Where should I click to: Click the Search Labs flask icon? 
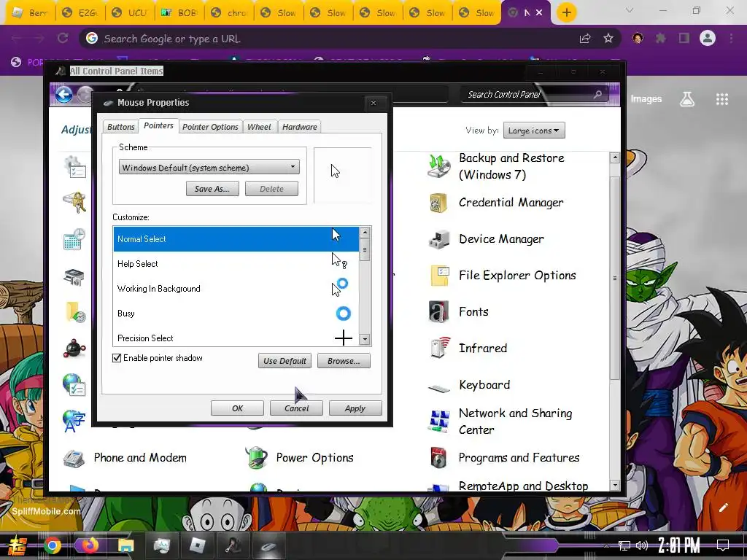(x=686, y=98)
